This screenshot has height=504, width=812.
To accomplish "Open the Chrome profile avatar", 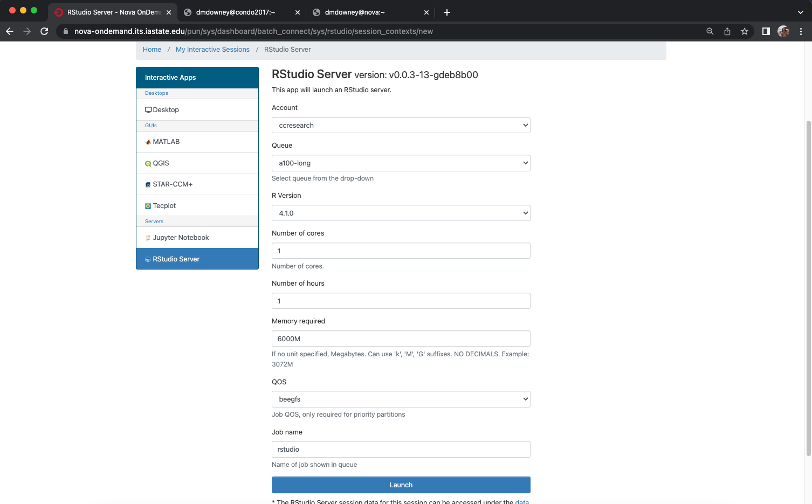I will click(783, 31).
